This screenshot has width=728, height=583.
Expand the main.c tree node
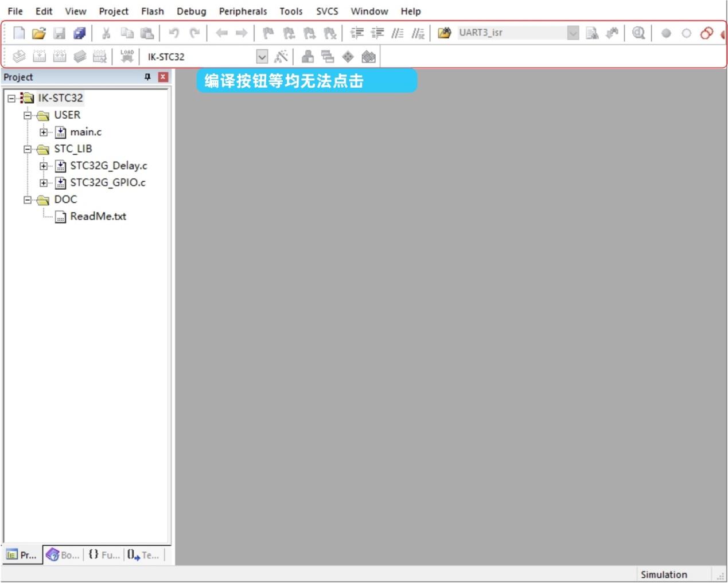click(44, 132)
